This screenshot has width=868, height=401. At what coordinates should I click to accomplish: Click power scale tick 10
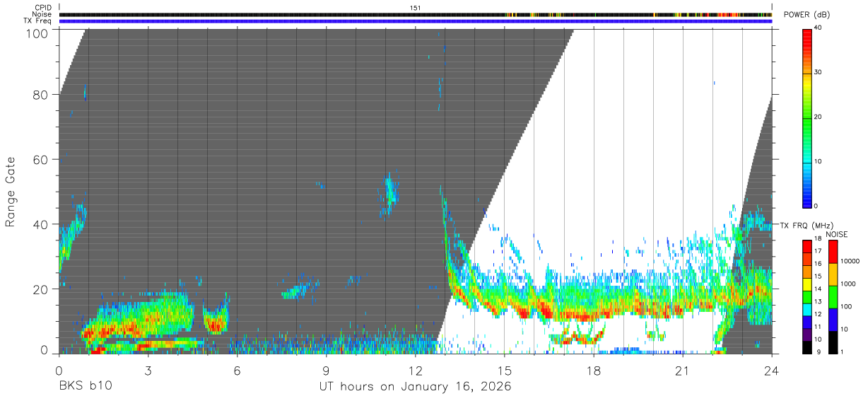tap(819, 162)
